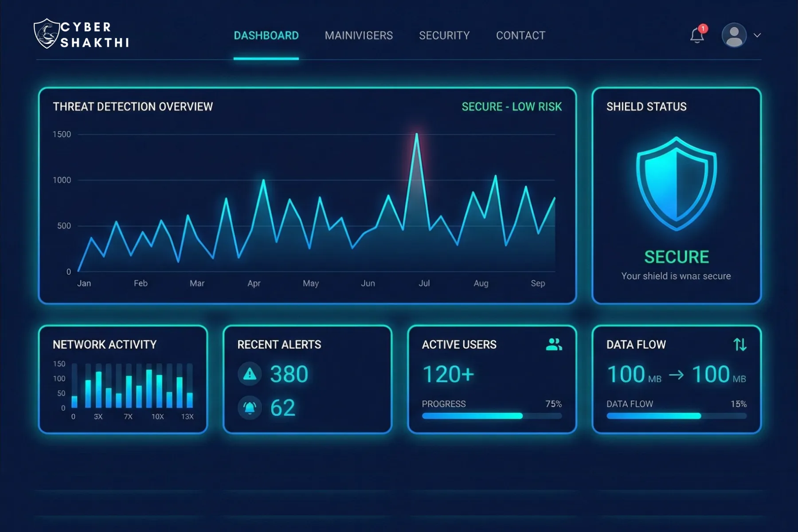Click the large Shield Status shield icon
798x532 pixels.
pyautogui.click(x=676, y=184)
